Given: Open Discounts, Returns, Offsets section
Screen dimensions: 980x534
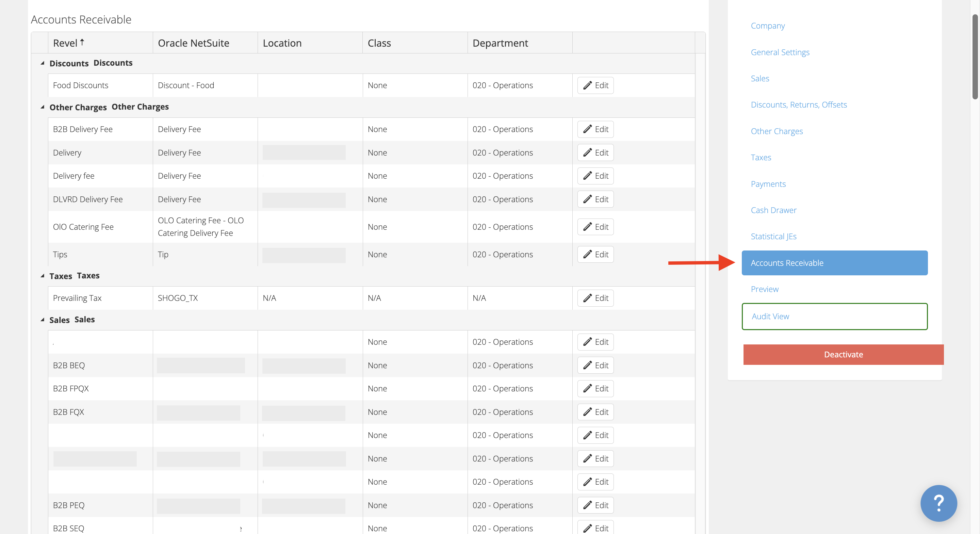Looking at the screenshot, I should tap(799, 105).
